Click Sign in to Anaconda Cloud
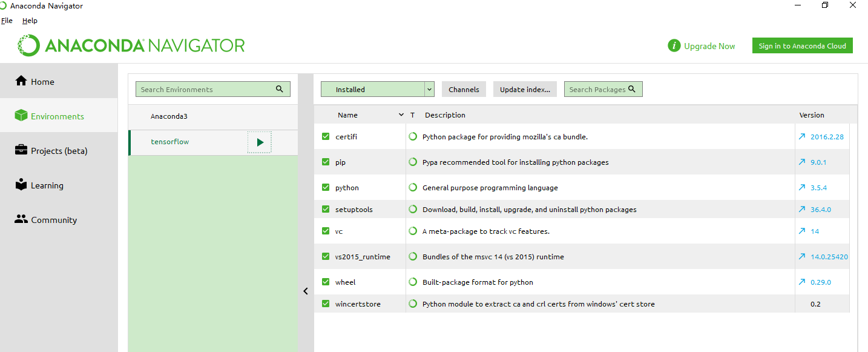The height and width of the screenshot is (352, 868). click(802, 46)
